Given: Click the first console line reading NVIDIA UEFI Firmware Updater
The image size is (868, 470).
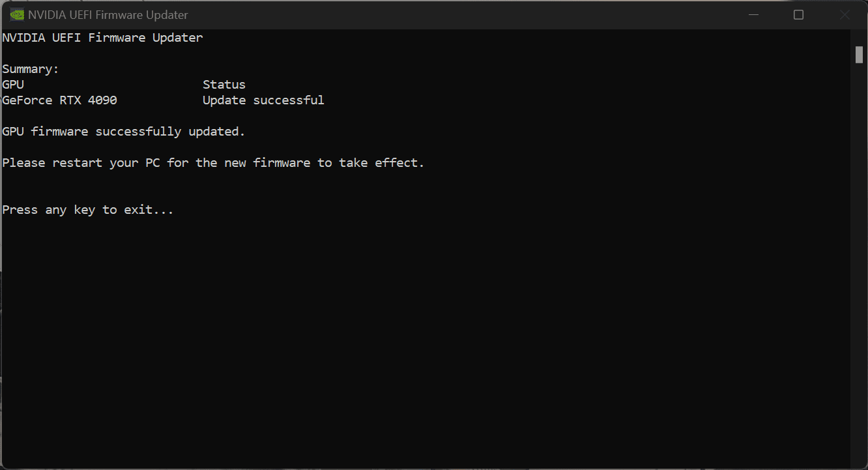Looking at the screenshot, I should (103, 38).
